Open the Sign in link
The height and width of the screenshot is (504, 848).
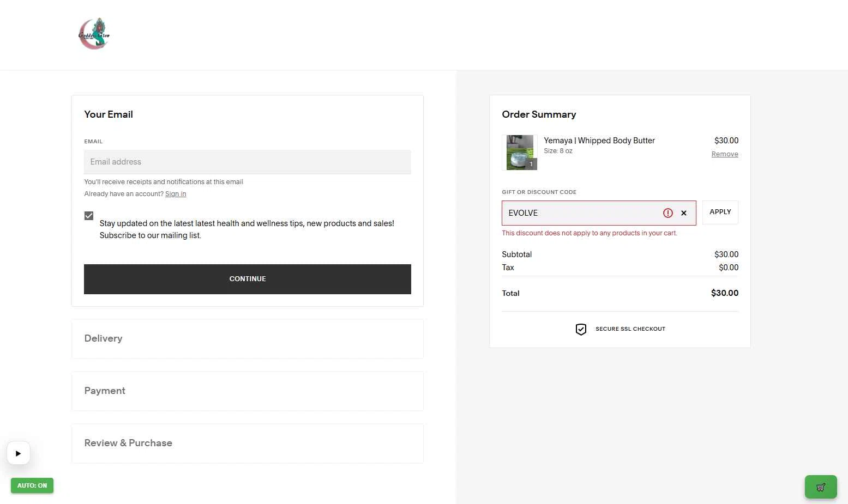click(176, 194)
